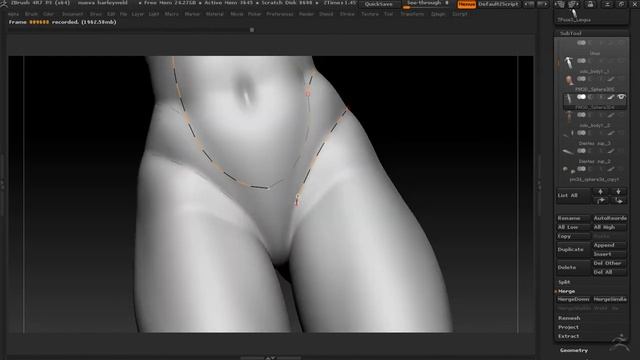Screen dimensions: 640x360
Task: Toggle the pill switch on the PM3D_Sphere3D5 row
Action: [x=581, y=79]
